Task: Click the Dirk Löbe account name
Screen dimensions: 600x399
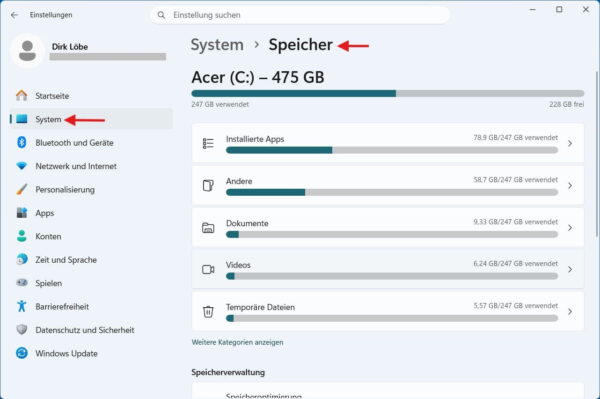Action: 70,47
